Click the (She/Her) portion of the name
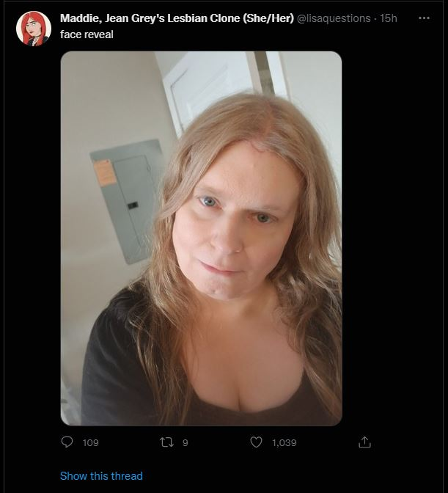 coord(268,18)
